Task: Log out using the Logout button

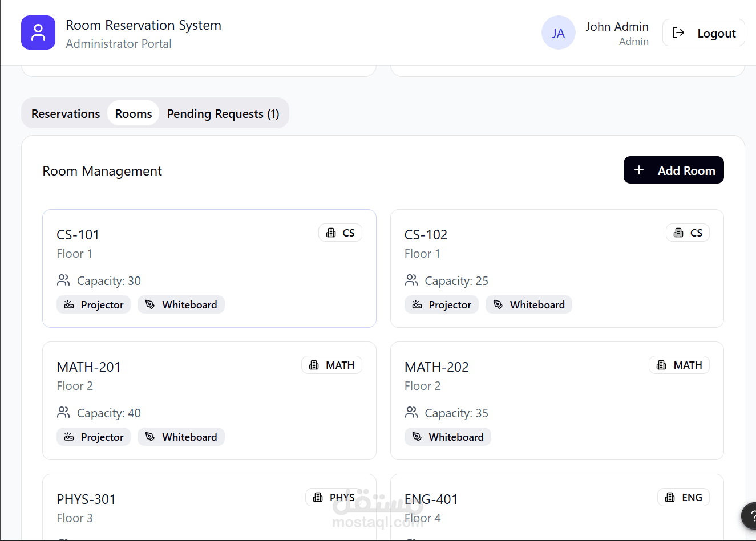Action: coord(704,32)
